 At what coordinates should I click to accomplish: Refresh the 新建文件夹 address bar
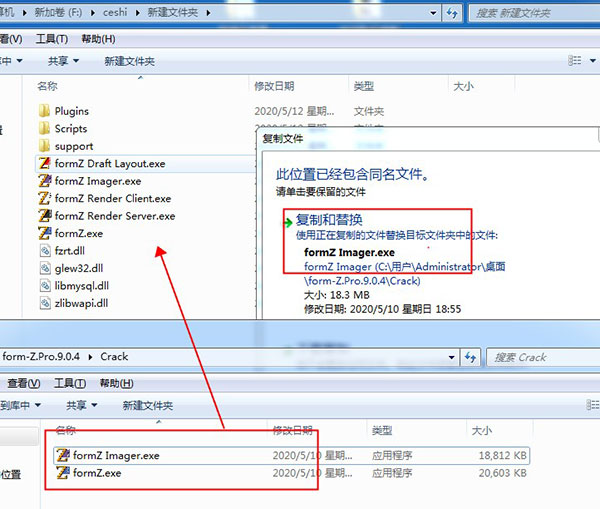pyautogui.click(x=452, y=13)
